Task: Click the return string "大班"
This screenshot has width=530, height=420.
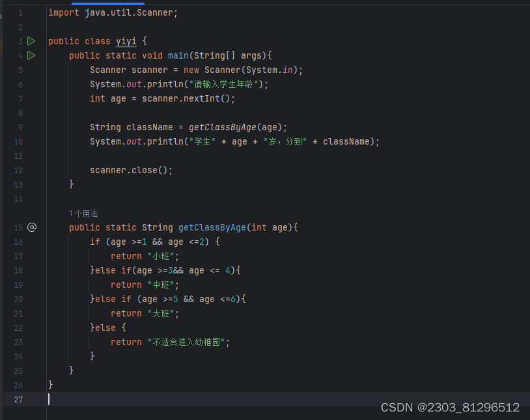Action: (x=161, y=314)
